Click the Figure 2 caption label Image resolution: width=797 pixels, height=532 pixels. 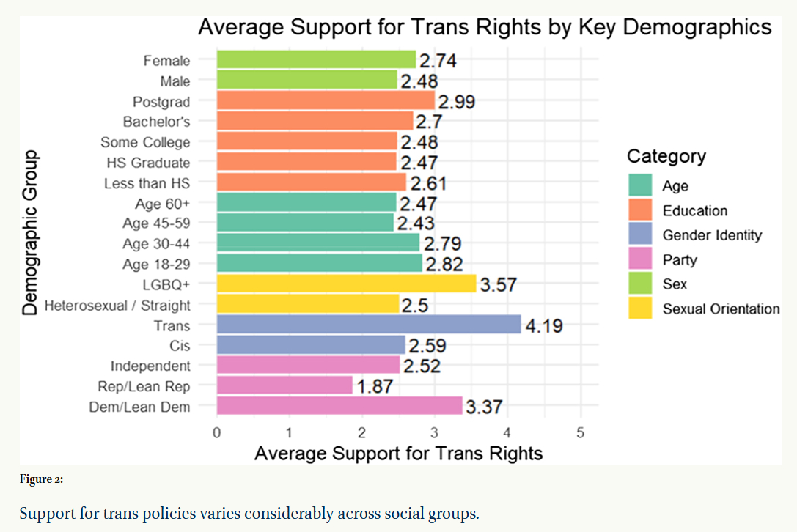(41, 479)
